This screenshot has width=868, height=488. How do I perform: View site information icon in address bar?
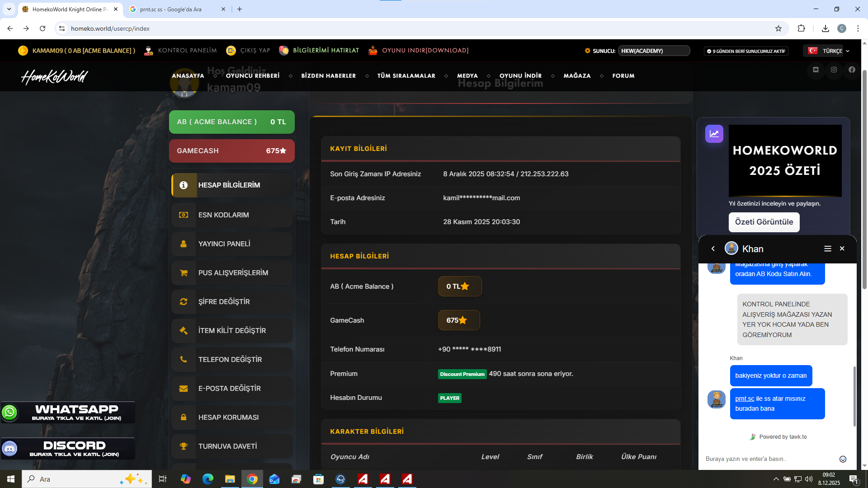[62, 28]
